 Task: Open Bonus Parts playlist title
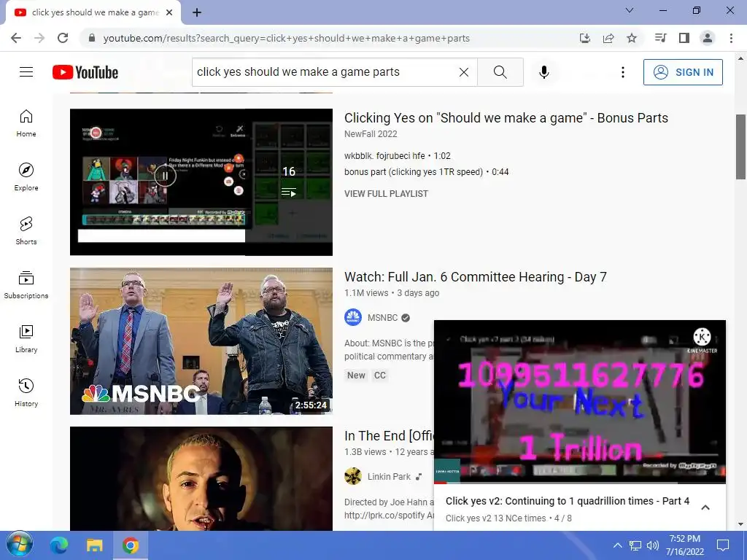point(506,118)
